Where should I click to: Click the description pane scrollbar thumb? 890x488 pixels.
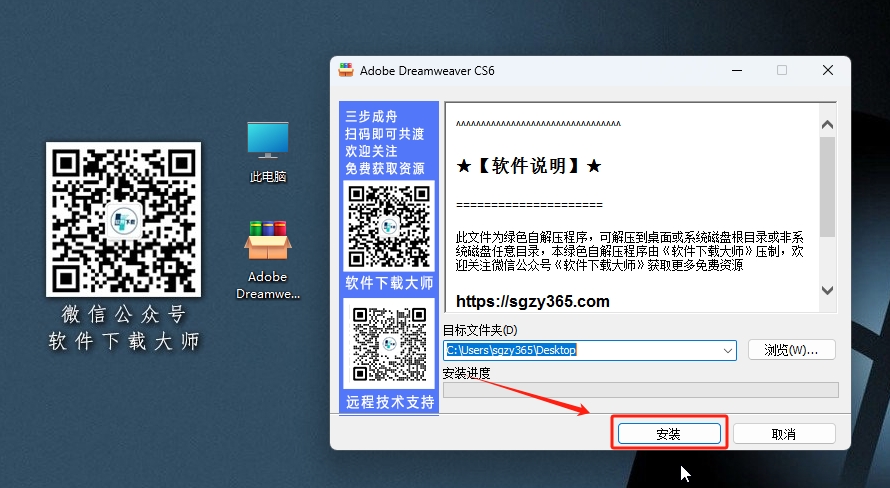(x=828, y=186)
